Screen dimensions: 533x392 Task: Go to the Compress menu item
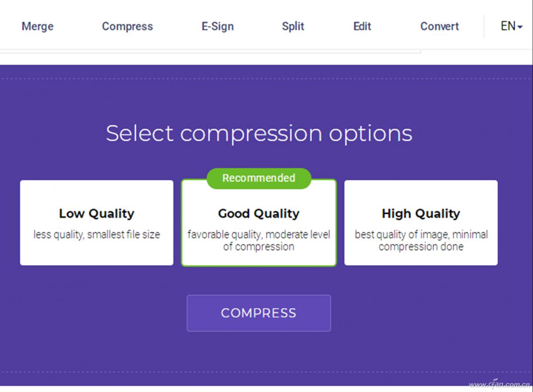click(x=127, y=26)
